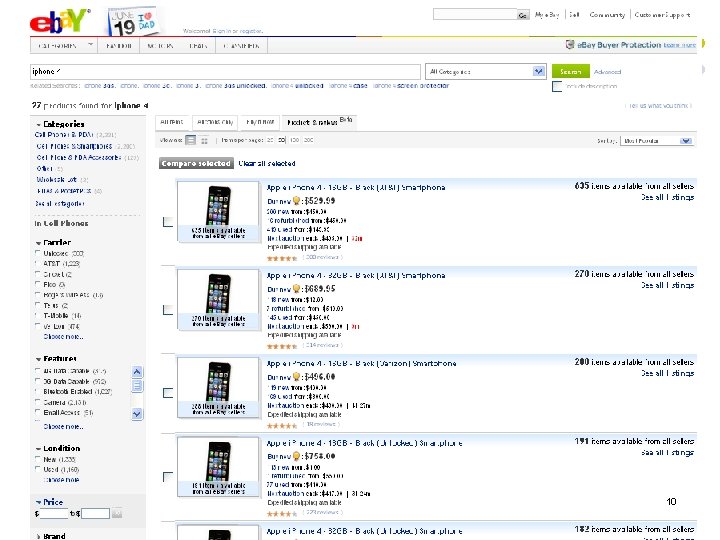This screenshot has height=540, width=720.
Task: Tick compare checkbox for 635-items iPhone
Action: pos(168,222)
